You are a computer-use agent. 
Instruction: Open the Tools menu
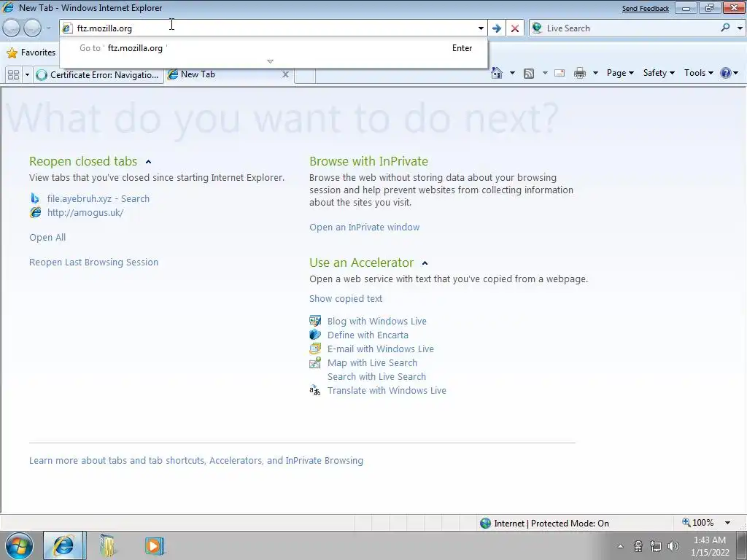(x=698, y=73)
